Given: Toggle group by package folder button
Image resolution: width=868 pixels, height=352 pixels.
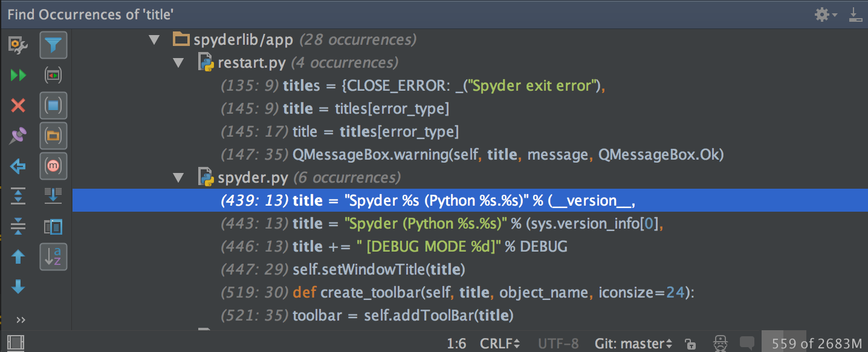Looking at the screenshot, I should 53,136.
